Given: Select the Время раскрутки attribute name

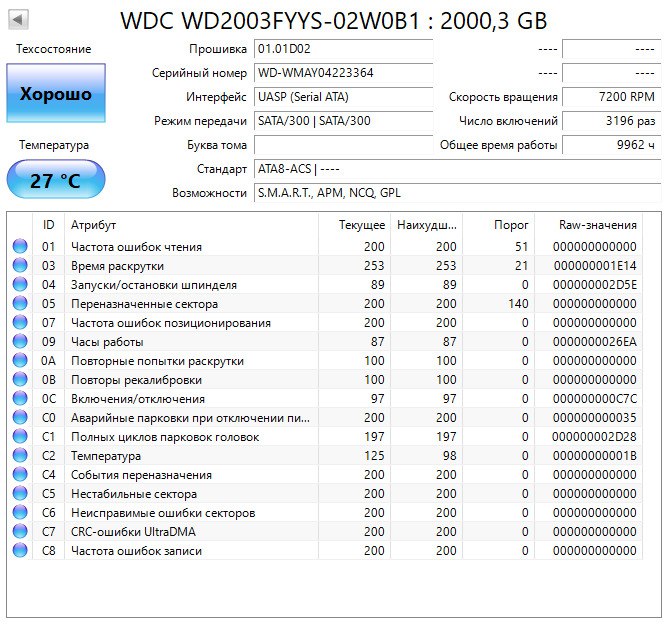Looking at the screenshot, I should pyautogui.click(x=117, y=266).
